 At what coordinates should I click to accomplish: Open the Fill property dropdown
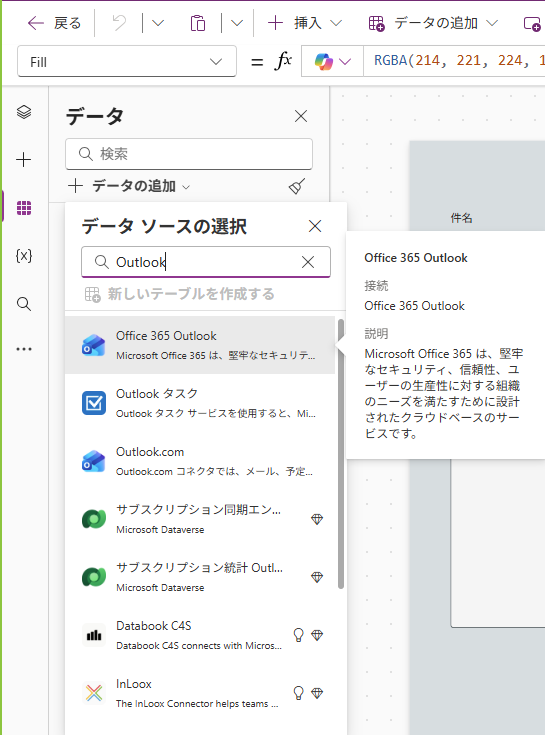click(127, 61)
